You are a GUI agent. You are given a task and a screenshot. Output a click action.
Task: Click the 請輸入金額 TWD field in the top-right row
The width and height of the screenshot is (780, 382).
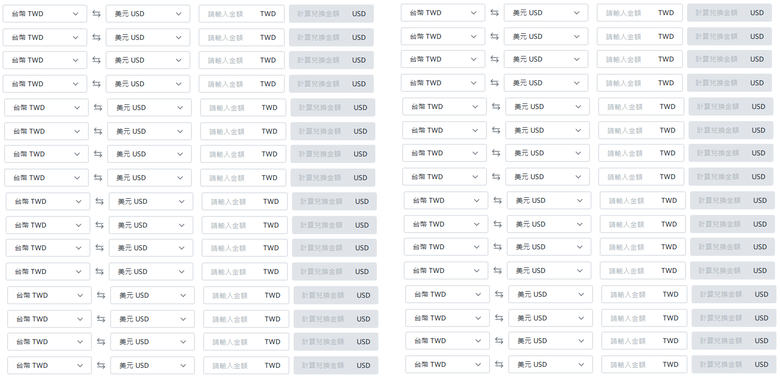(640, 13)
